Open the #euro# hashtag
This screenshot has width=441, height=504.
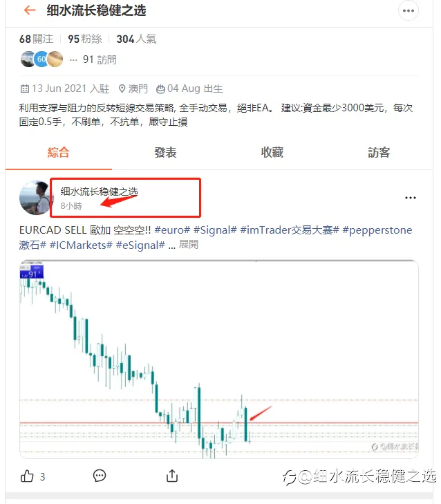tap(172, 230)
